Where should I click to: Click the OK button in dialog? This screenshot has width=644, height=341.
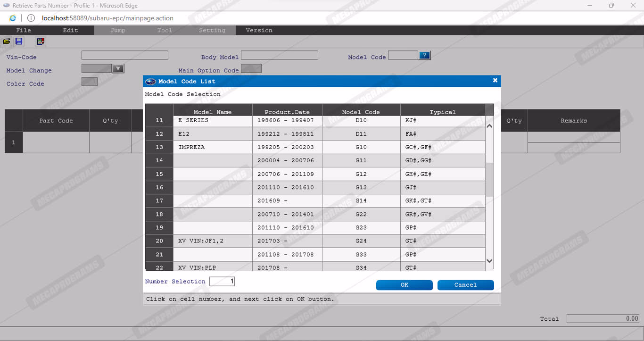405,285
